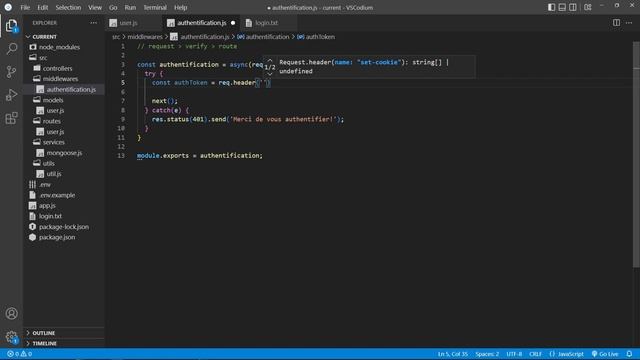Collapse the models folder

click(53, 100)
